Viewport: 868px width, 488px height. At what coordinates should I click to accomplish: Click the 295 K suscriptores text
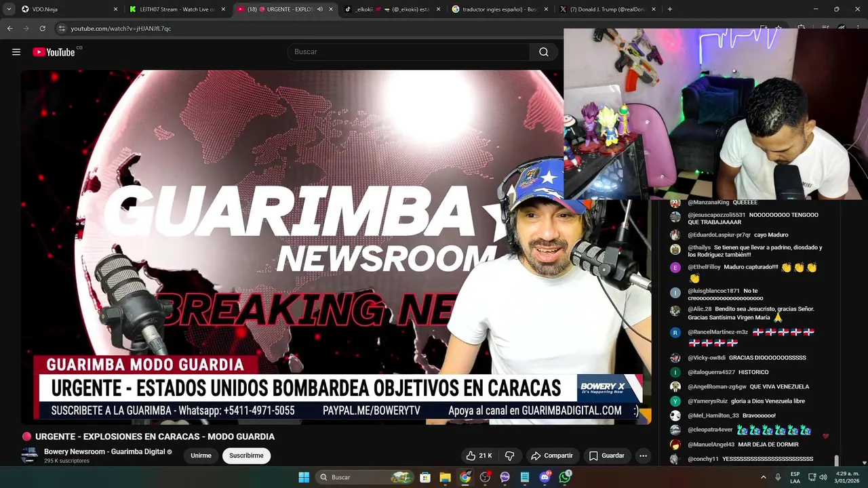pyautogui.click(x=66, y=461)
